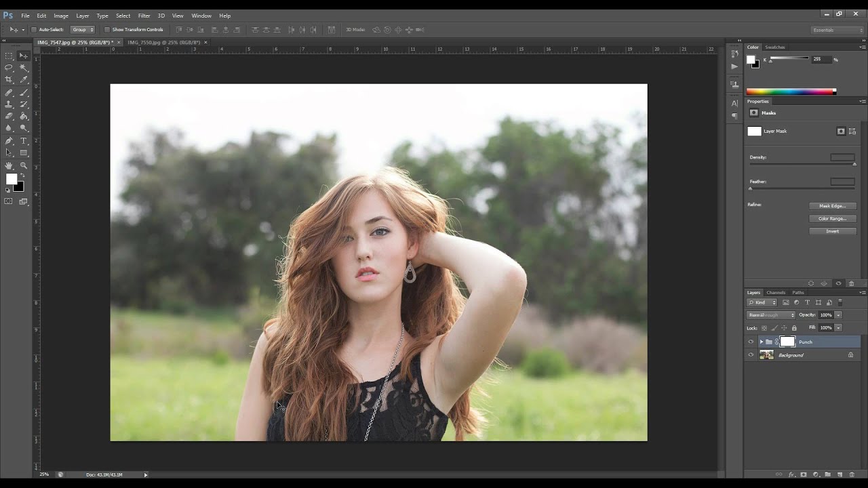This screenshot has width=868, height=488.
Task: Hide the Background layer
Action: (751, 354)
